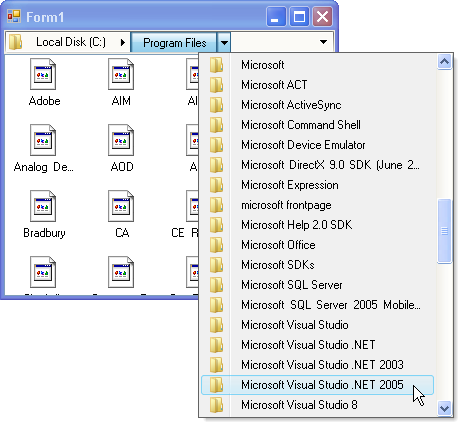Click folder icon beside Microsoft Visual Studio 8
This screenshot has height=422, width=458.
(x=217, y=405)
